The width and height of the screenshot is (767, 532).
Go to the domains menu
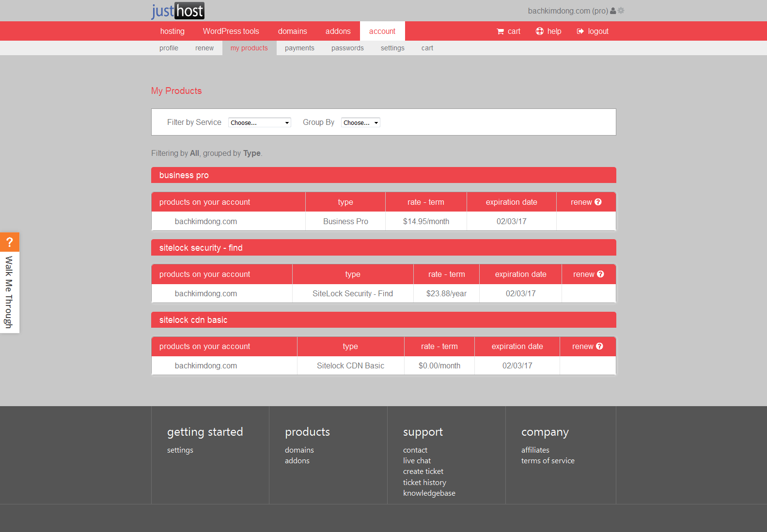coord(293,31)
